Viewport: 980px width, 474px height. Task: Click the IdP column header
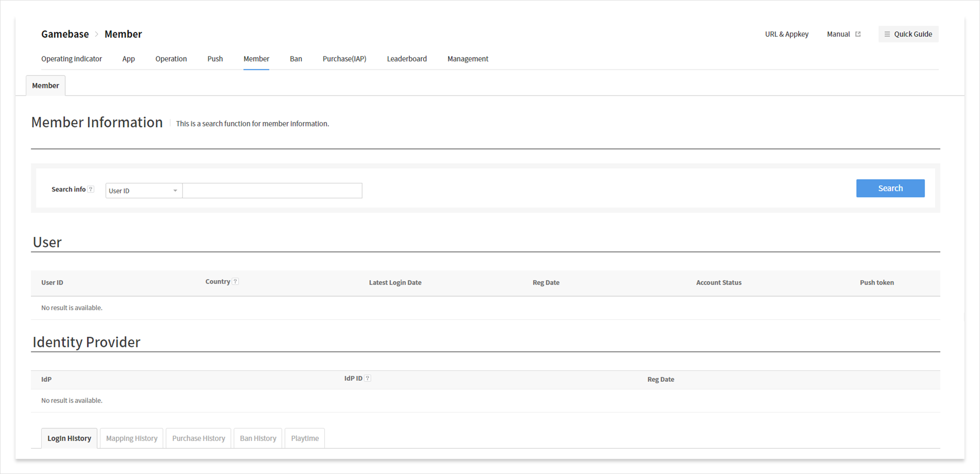[x=47, y=379]
